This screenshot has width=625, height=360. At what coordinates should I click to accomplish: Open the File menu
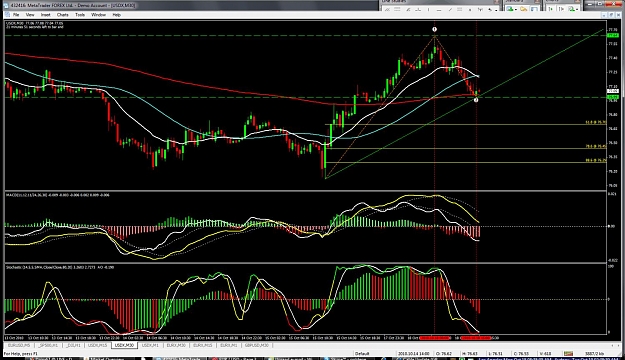tap(16, 15)
